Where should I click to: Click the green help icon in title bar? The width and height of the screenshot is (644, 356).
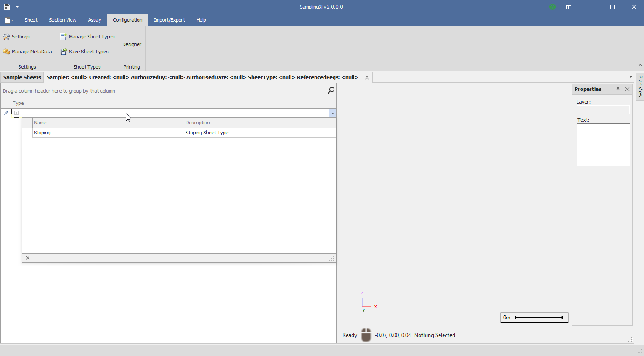tap(553, 7)
